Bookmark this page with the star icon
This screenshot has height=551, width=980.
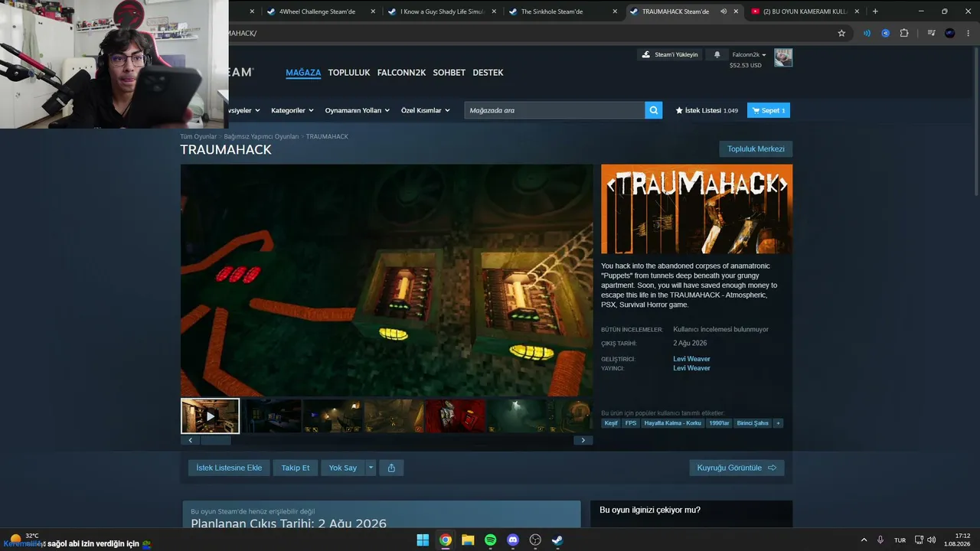pyautogui.click(x=841, y=33)
